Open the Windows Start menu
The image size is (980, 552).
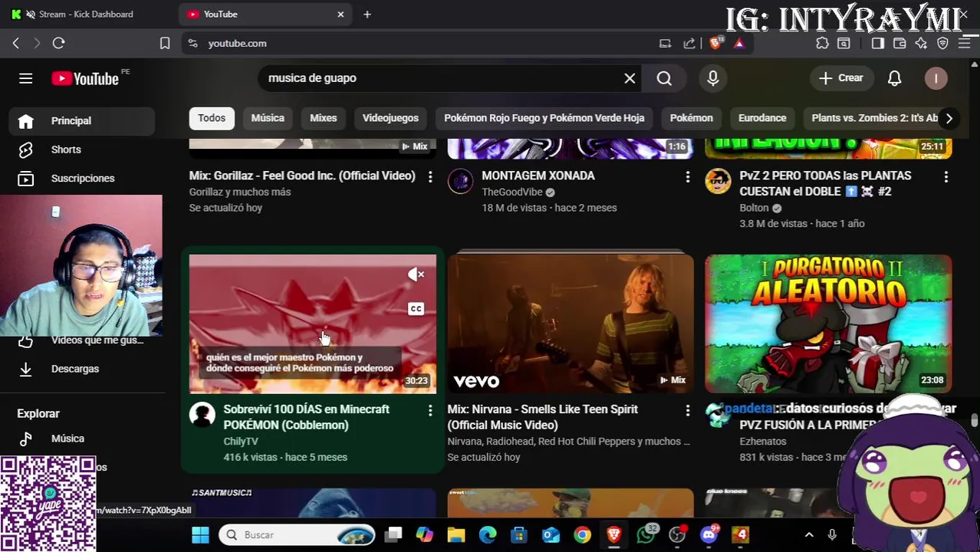click(200, 535)
